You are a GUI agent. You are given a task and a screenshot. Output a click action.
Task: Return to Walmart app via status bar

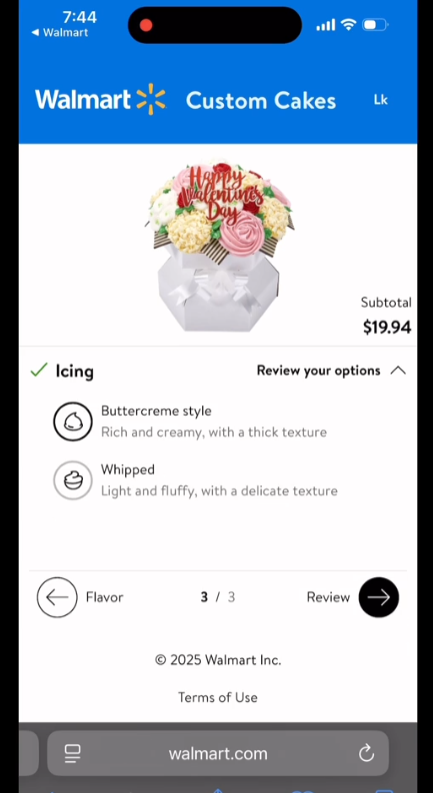coord(60,32)
